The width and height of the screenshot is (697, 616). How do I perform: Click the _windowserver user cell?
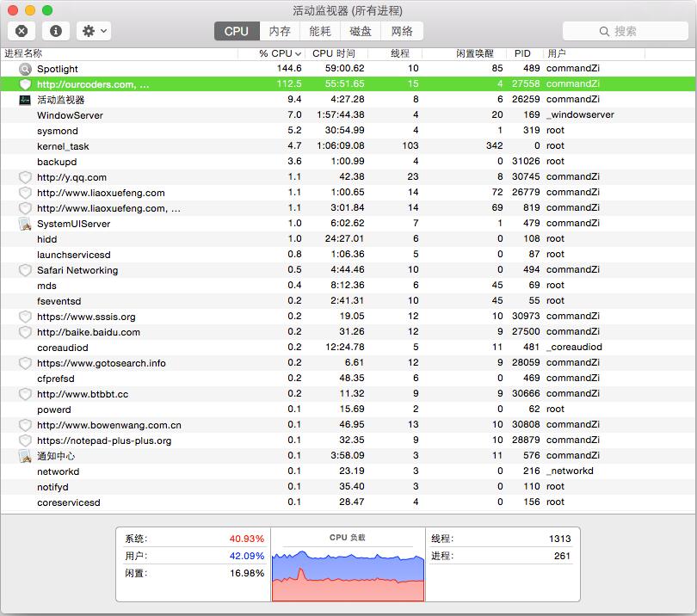coord(581,114)
